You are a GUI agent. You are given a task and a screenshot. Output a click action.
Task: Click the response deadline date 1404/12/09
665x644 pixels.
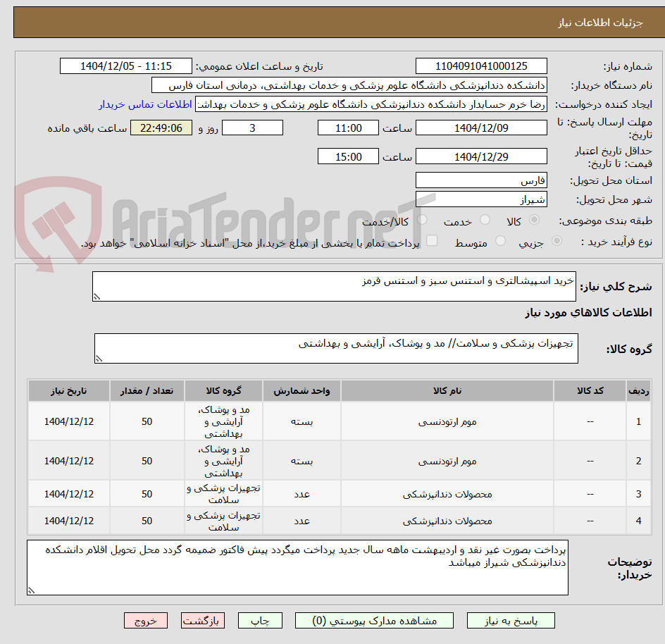click(481, 128)
